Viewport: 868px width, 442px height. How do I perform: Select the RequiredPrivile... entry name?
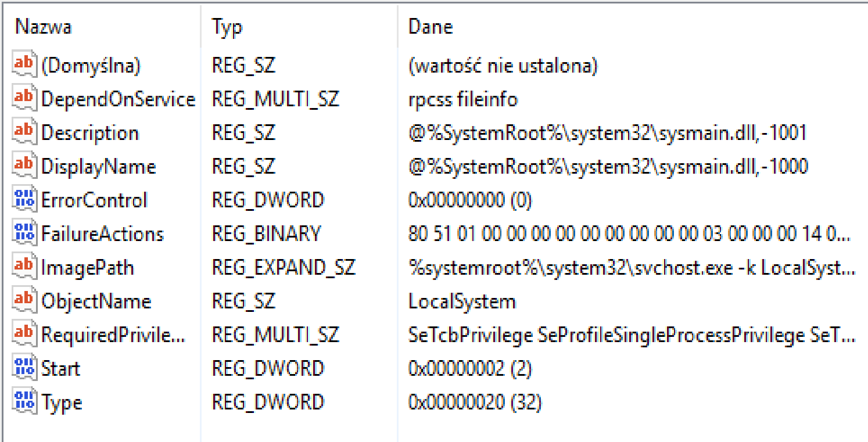(x=113, y=335)
